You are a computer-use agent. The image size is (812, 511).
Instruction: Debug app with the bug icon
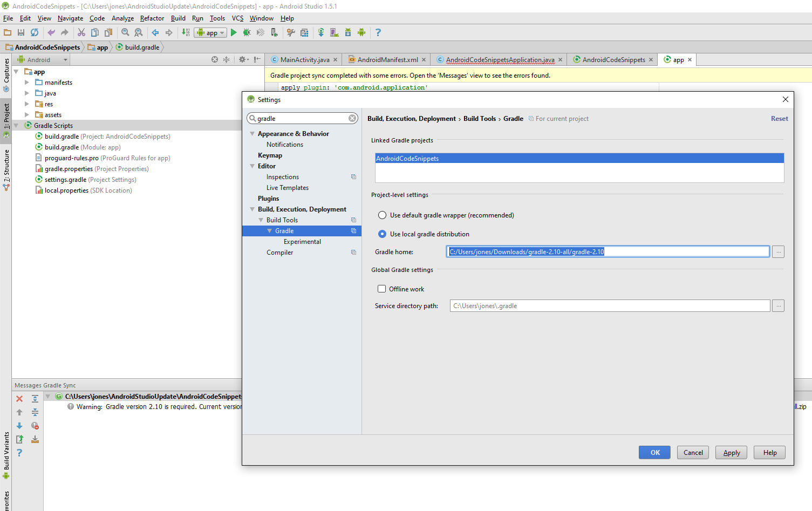[x=247, y=32]
